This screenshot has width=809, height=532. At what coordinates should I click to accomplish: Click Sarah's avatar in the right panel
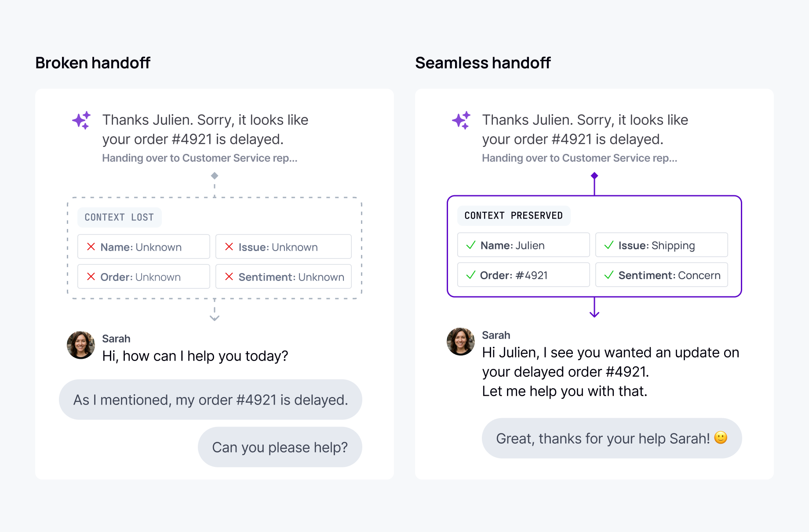460,342
